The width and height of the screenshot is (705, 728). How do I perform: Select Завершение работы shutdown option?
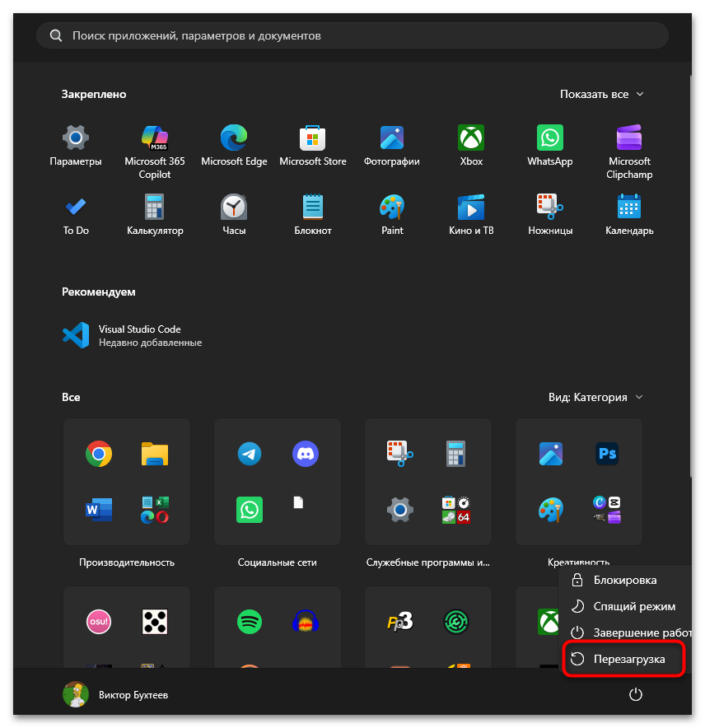(624, 632)
